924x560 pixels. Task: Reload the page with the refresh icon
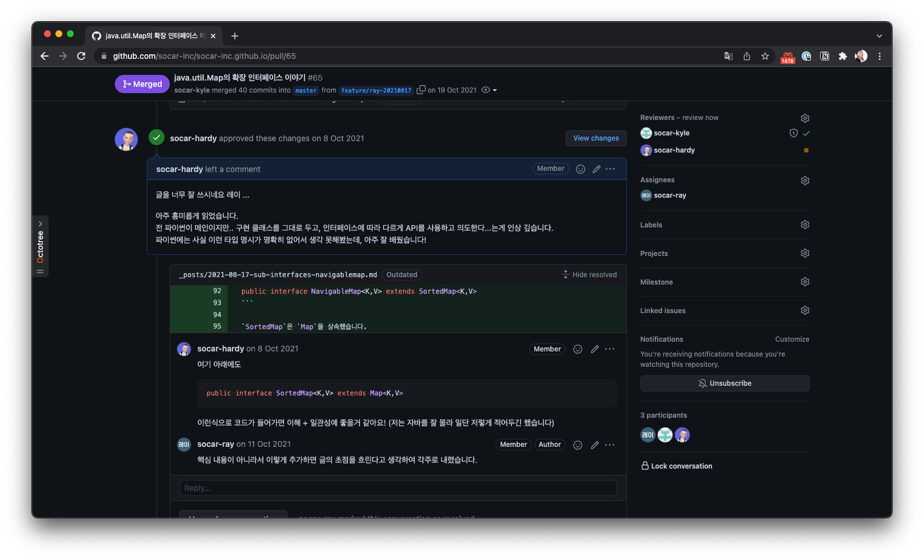point(81,56)
